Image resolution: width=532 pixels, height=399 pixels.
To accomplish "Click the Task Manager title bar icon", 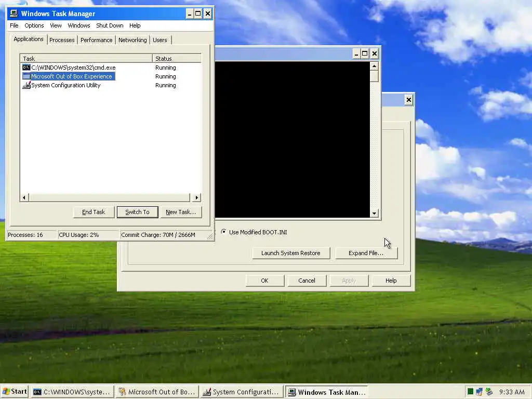I will (x=14, y=14).
